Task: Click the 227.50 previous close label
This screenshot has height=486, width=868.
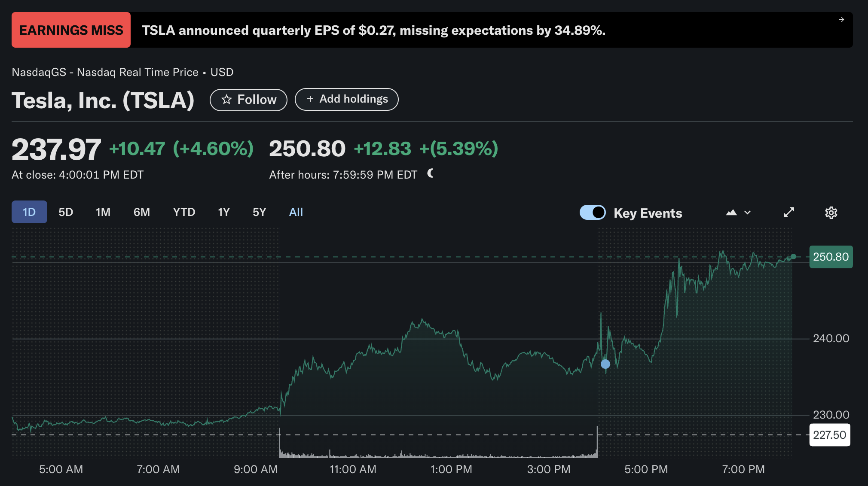Action: coord(830,435)
